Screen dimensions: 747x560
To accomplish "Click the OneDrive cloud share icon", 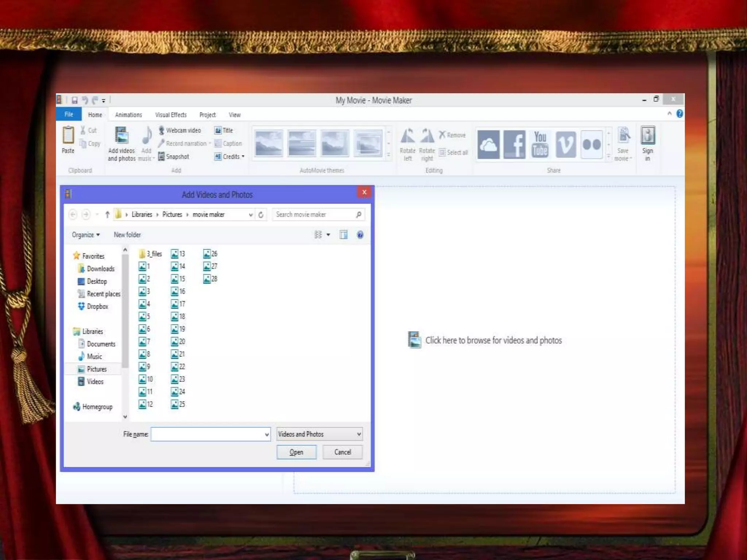I will click(x=488, y=144).
